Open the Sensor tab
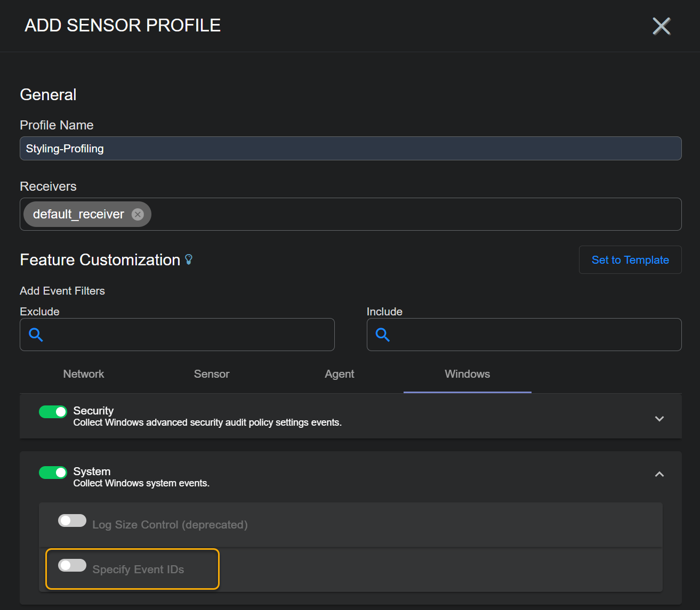700x610 pixels. (x=212, y=374)
